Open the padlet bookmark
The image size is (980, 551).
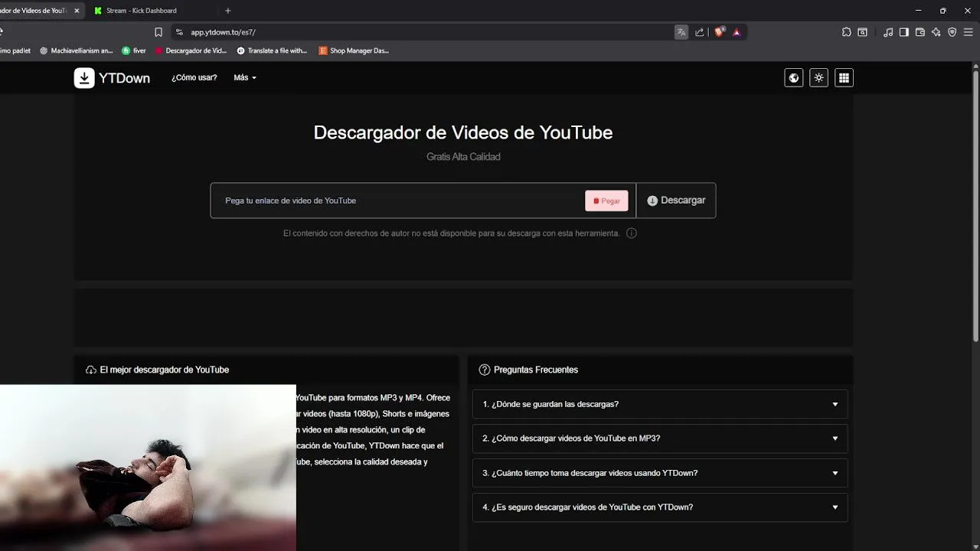click(15, 51)
